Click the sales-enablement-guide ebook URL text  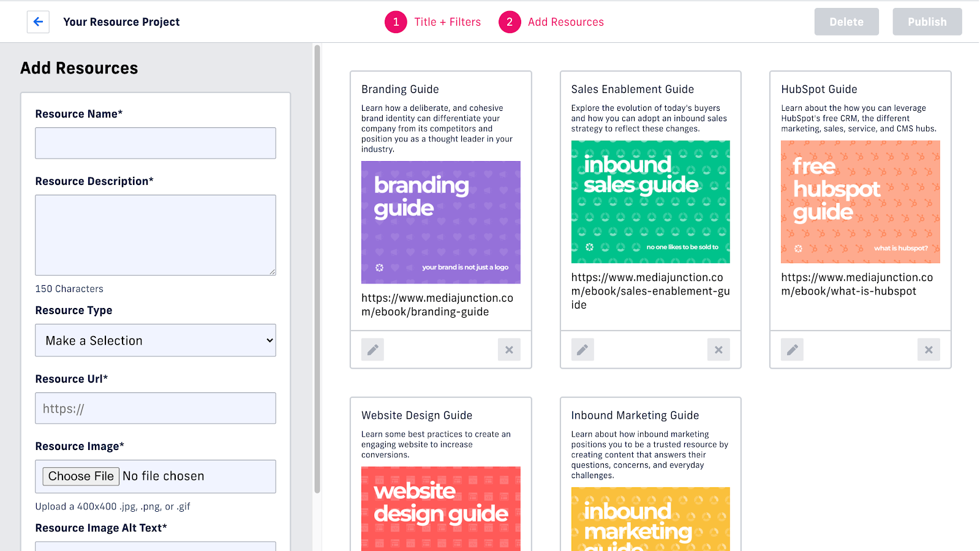pos(650,291)
